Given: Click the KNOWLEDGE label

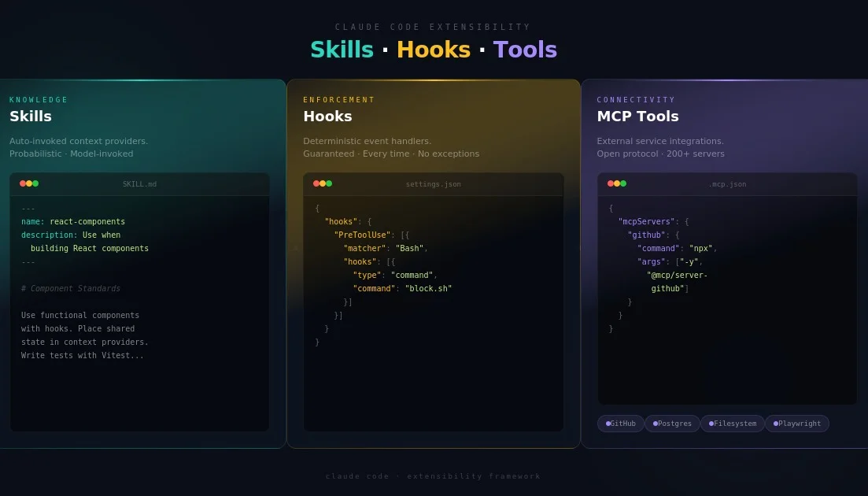Looking at the screenshot, I should pyautogui.click(x=39, y=100).
